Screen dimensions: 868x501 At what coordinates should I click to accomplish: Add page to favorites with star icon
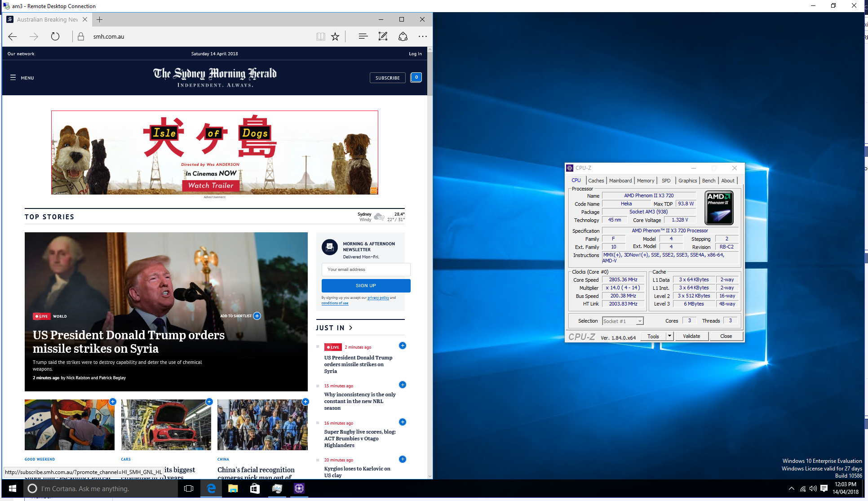coord(335,36)
